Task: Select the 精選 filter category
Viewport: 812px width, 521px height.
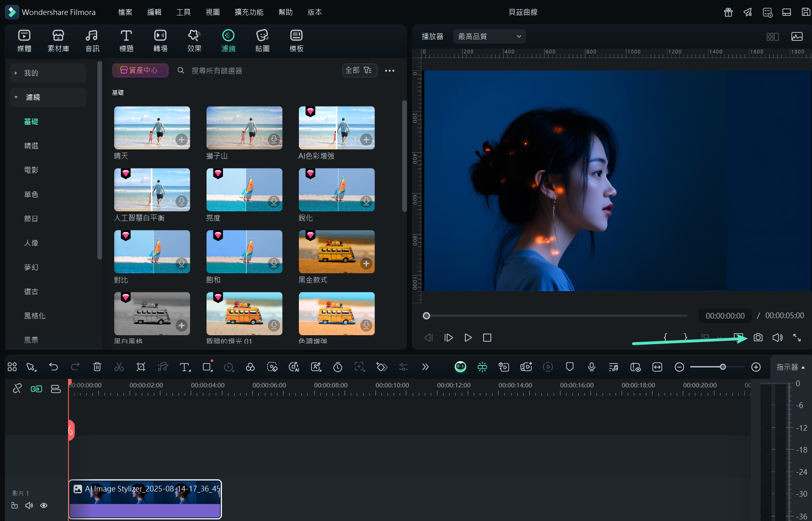Action: pyautogui.click(x=31, y=146)
